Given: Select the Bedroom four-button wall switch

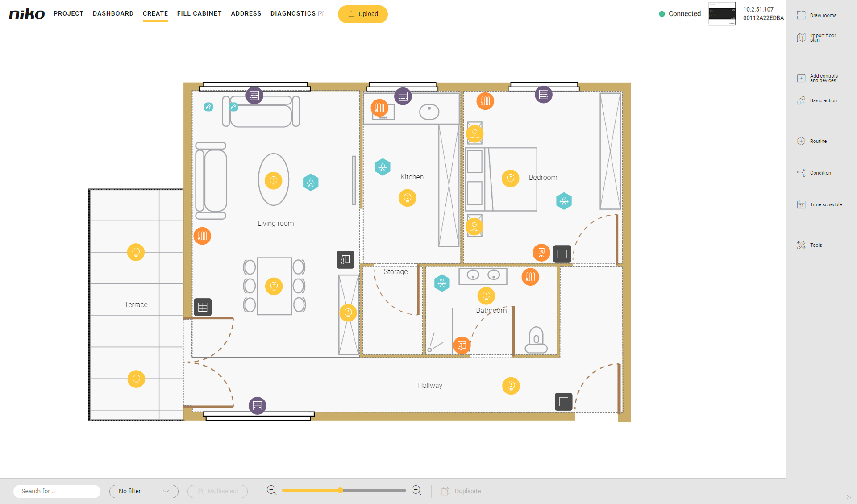Looking at the screenshot, I should (562, 254).
